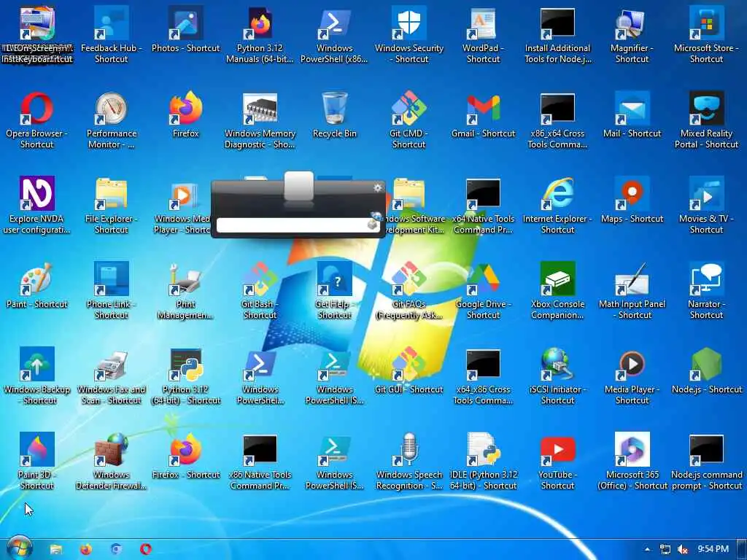Open the network icon in system tray

pyautogui.click(x=665, y=549)
